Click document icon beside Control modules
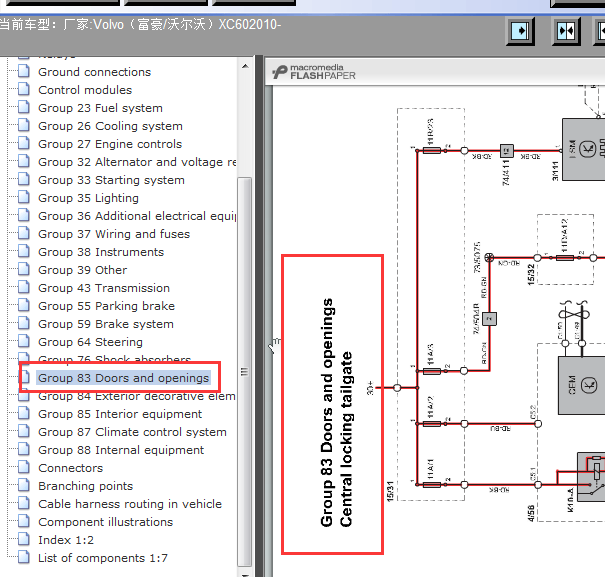The width and height of the screenshot is (605, 577). [x=24, y=89]
